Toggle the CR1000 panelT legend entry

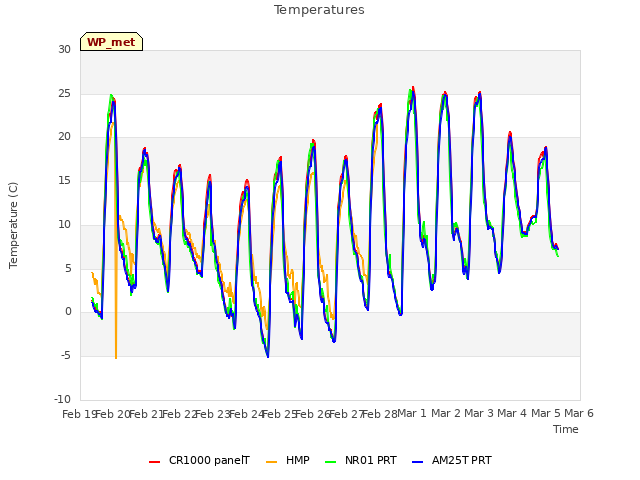(199, 461)
